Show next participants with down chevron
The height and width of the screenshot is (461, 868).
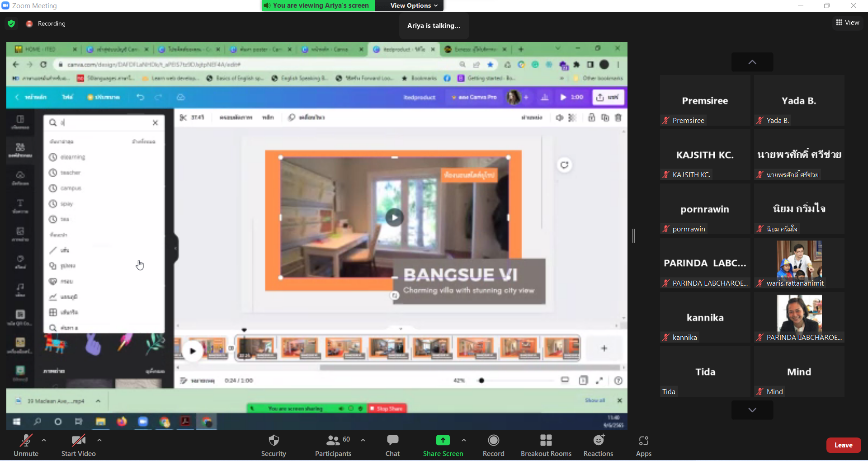click(752, 410)
